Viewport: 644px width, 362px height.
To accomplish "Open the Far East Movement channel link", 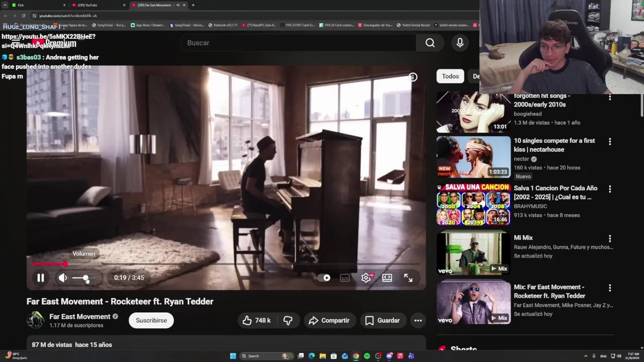I will point(79,317).
